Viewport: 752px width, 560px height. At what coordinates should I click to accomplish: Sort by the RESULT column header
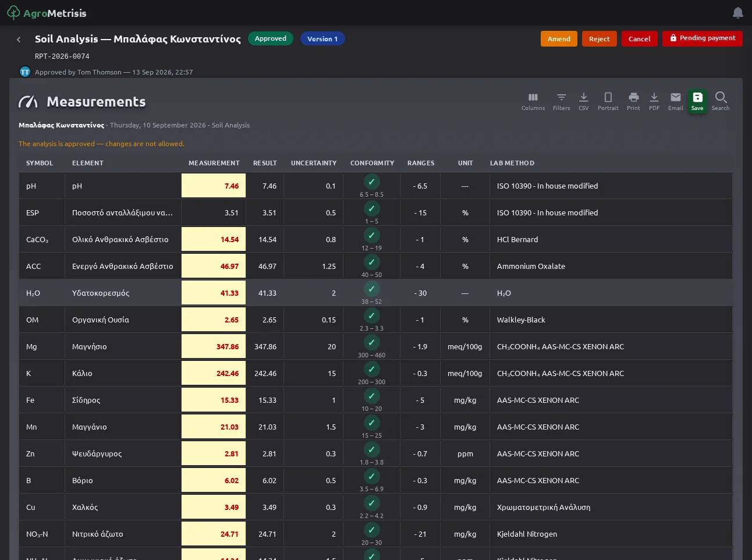tap(265, 163)
